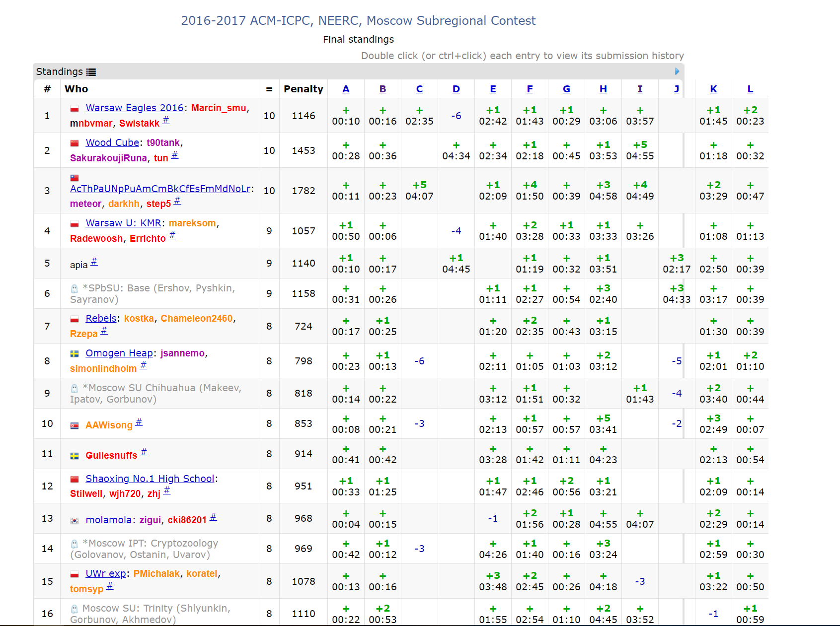Select the problem L header link
Viewport: 840px width, 626px height.
[x=750, y=89]
